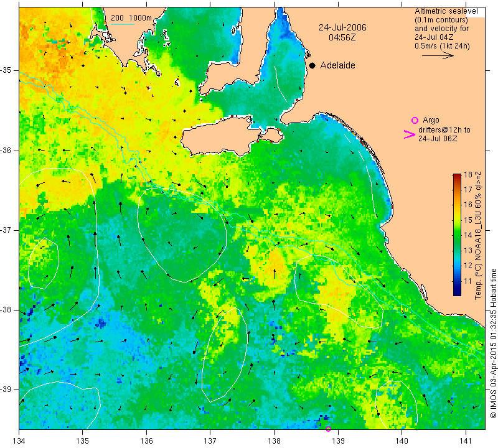Click the 'and velocity for' legend text

pos(441,29)
